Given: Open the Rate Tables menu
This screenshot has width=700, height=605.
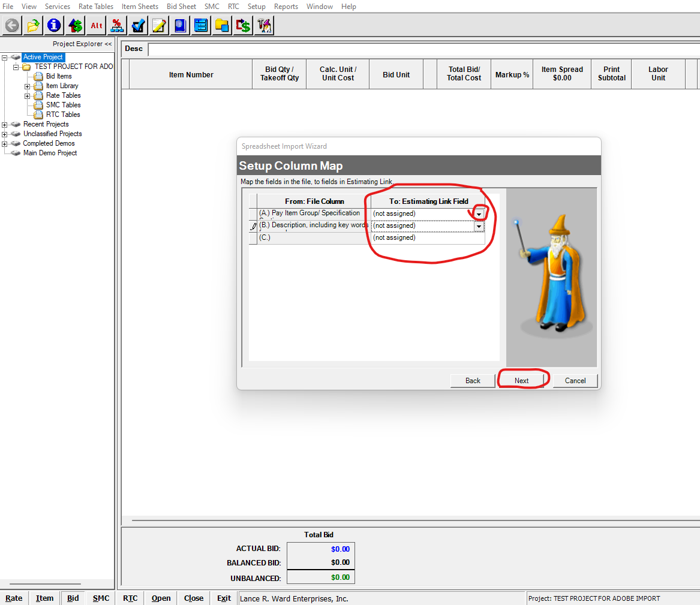Looking at the screenshot, I should point(95,6).
